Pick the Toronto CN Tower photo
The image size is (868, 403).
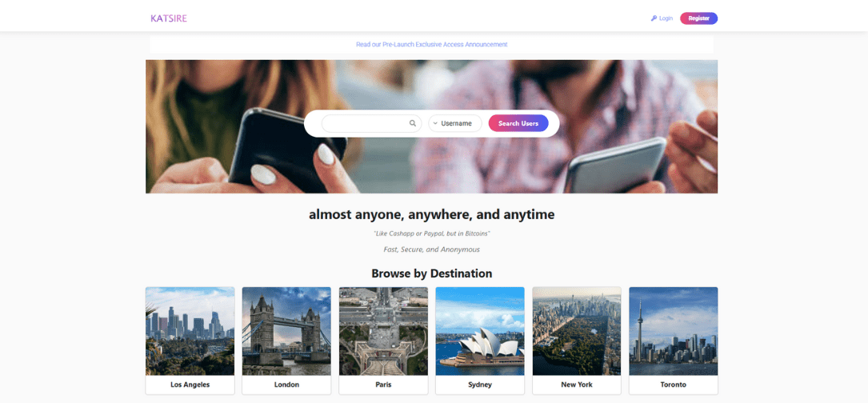pyautogui.click(x=673, y=331)
